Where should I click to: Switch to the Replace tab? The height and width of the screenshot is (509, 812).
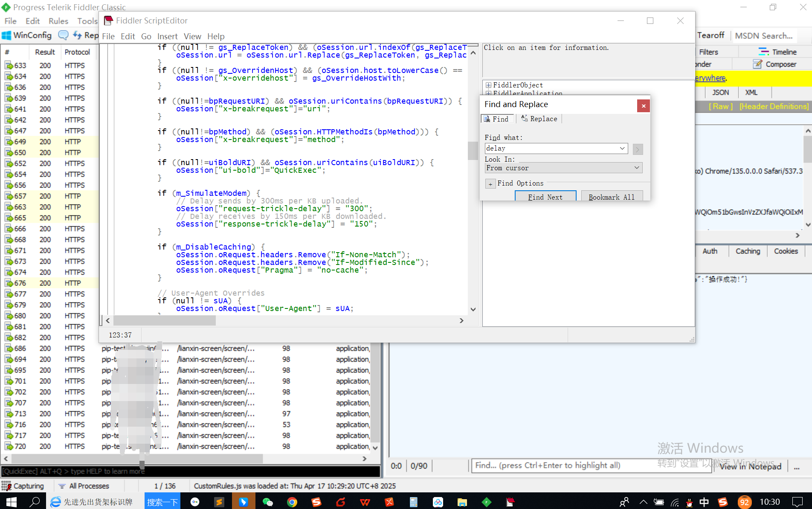(539, 119)
